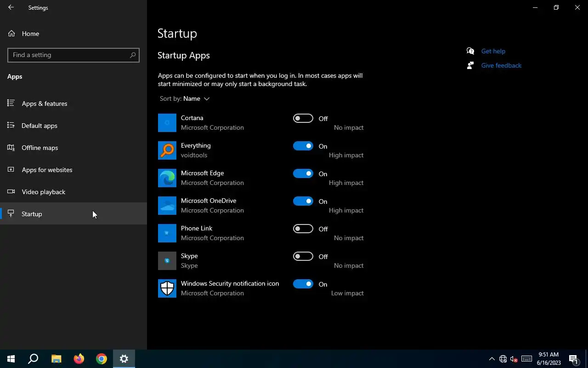Turn on Skype startup toggle
Viewport: 588px width, 368px height.
tap(303, 256)
